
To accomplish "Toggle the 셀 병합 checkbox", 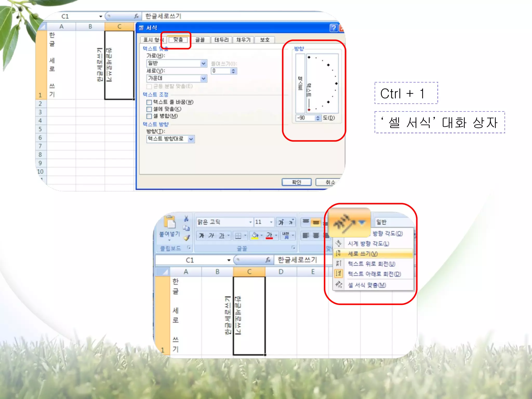I will (x=149, y=116).
